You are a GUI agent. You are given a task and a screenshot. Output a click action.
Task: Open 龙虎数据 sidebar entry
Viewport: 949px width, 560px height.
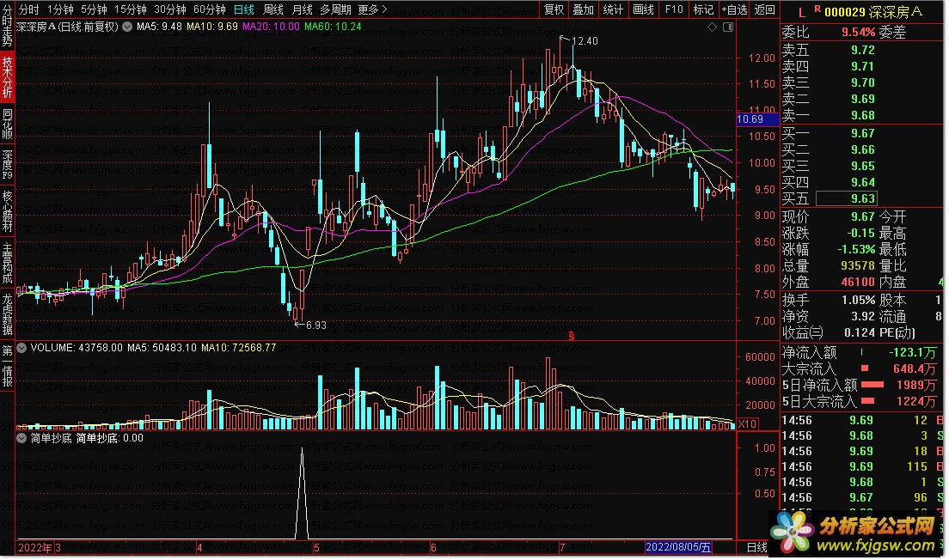click(7, 314)
